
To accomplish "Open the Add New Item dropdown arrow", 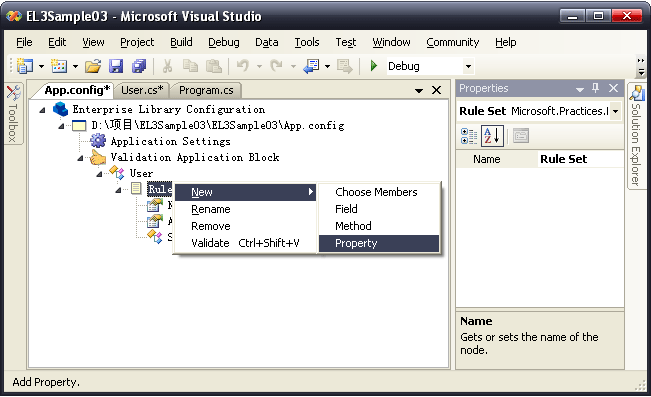I will 75,66.
